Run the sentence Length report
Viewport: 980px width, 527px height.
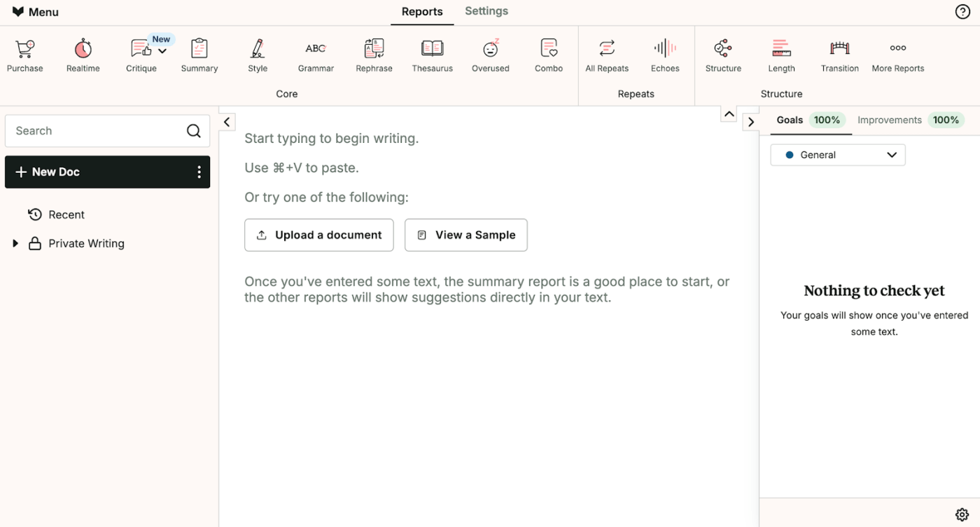[781, 56]
